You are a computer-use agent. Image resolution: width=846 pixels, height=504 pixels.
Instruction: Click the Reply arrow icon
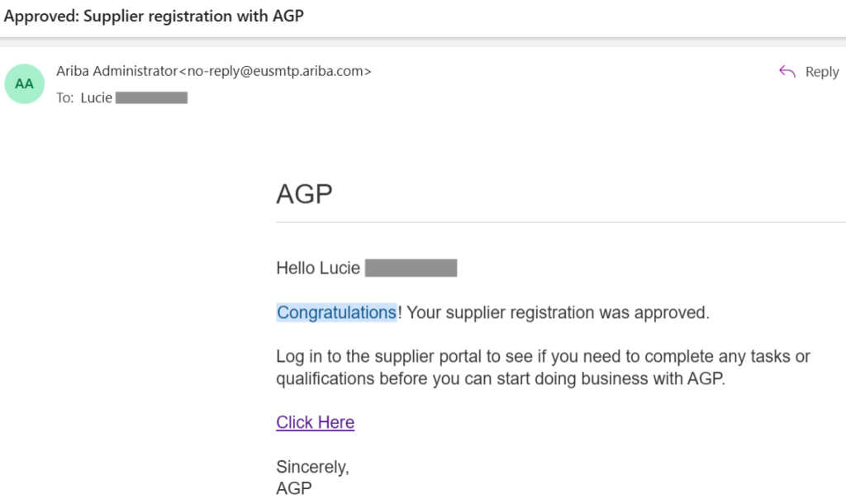787,72
